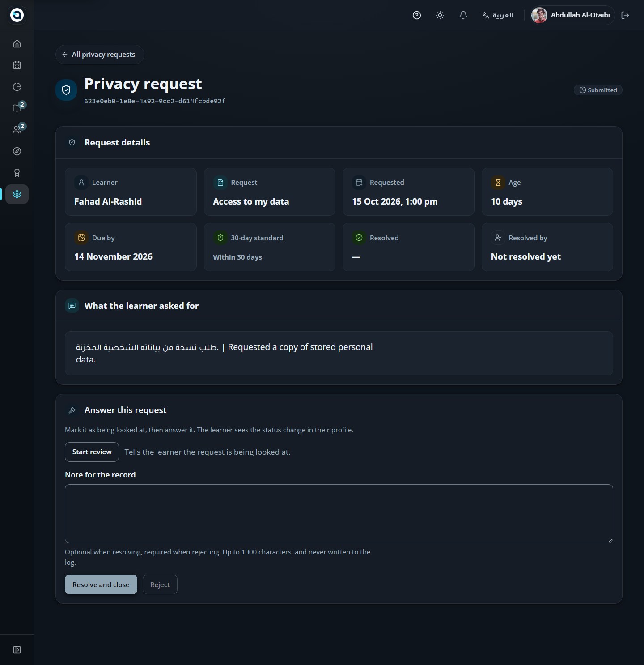Toggle the light/dark theme sun icon

click(x=440, y=15)
